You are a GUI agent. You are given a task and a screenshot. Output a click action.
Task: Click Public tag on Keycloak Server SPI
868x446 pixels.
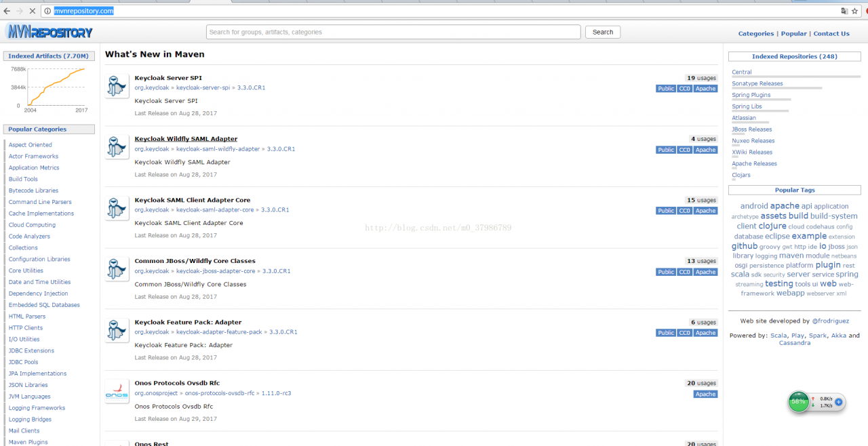coord(666,89)
